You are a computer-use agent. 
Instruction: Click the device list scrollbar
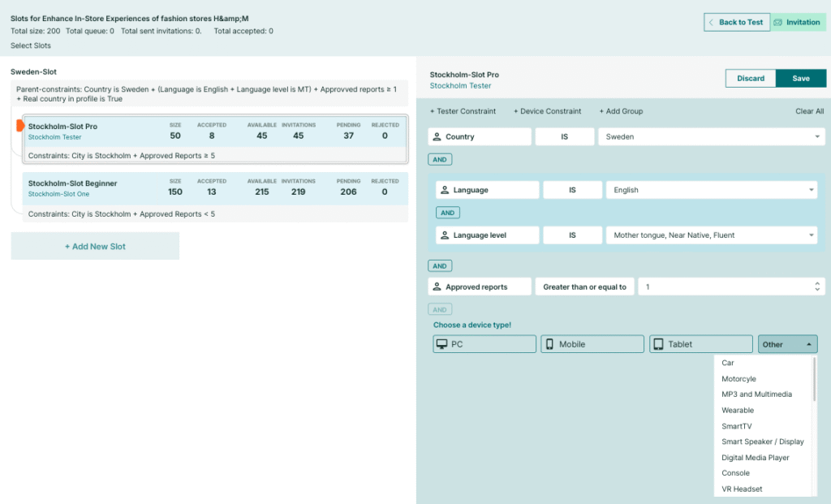coord(814,379)
